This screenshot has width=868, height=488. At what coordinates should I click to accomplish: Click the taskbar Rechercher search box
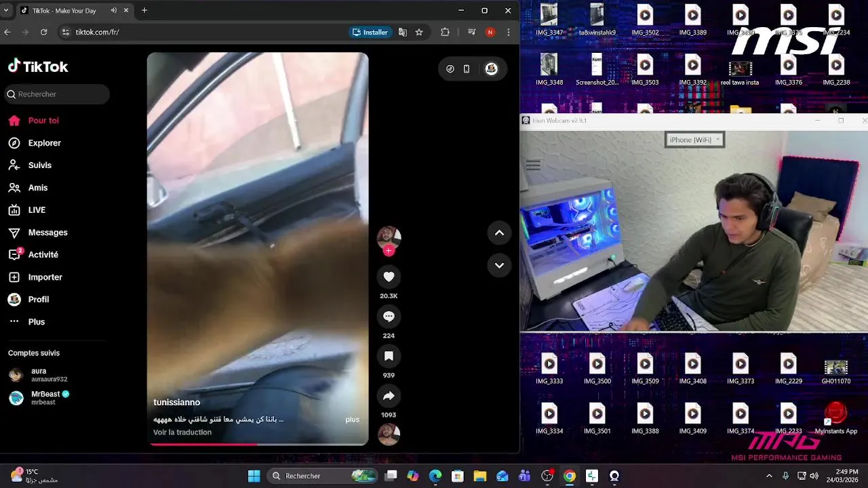[x=323, y=476]
